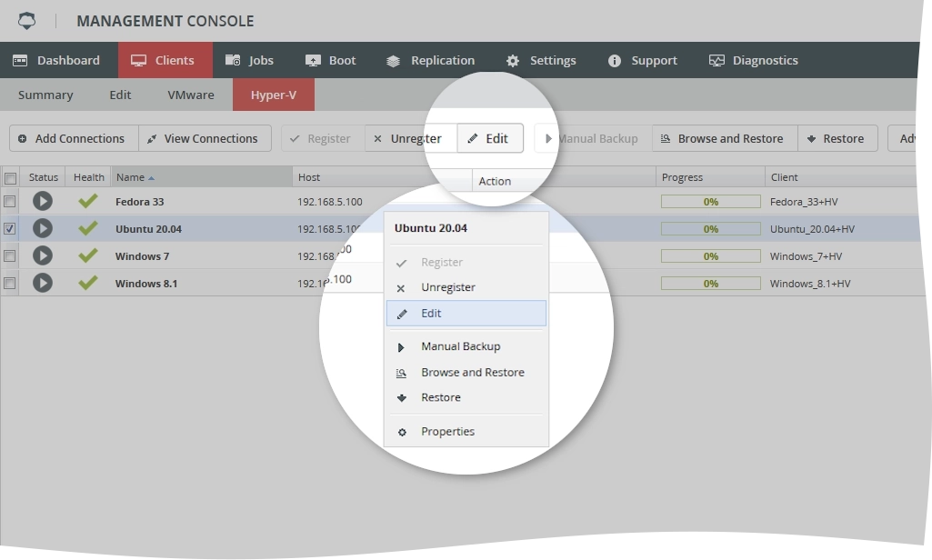Choose Properties from the context menu
The image size is (932, 560).
[x=466, y=432]
